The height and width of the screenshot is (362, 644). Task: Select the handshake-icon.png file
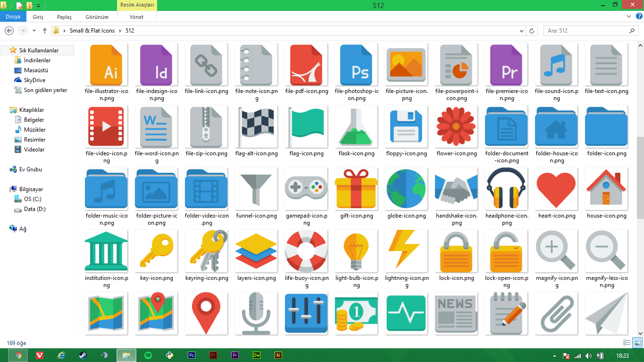pos(456,189)
